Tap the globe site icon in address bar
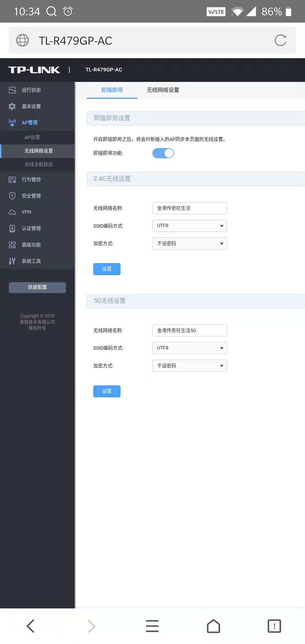 [x=22, y=40]
